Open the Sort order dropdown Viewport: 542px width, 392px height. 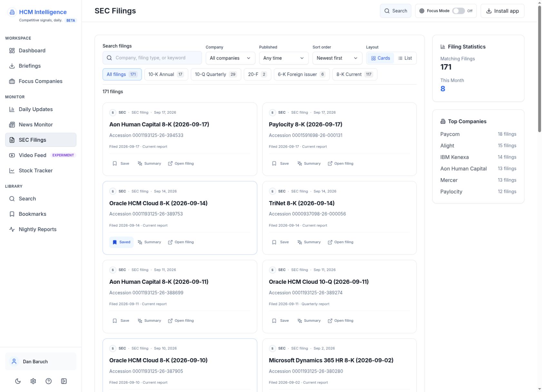337,58
